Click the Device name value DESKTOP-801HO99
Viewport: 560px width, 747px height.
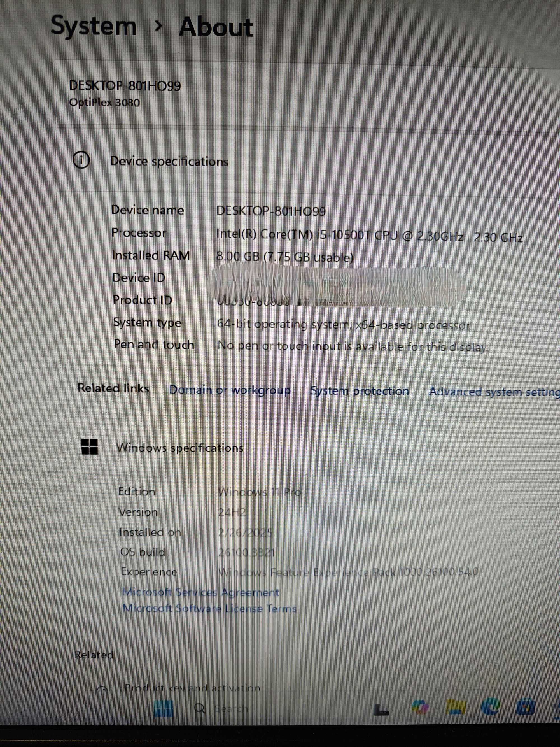(271, 211)
